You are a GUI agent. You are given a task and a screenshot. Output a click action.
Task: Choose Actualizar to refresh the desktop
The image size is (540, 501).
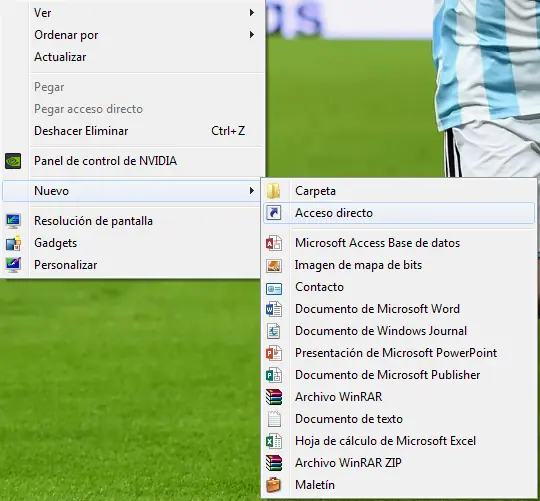[x=134, y=57]
